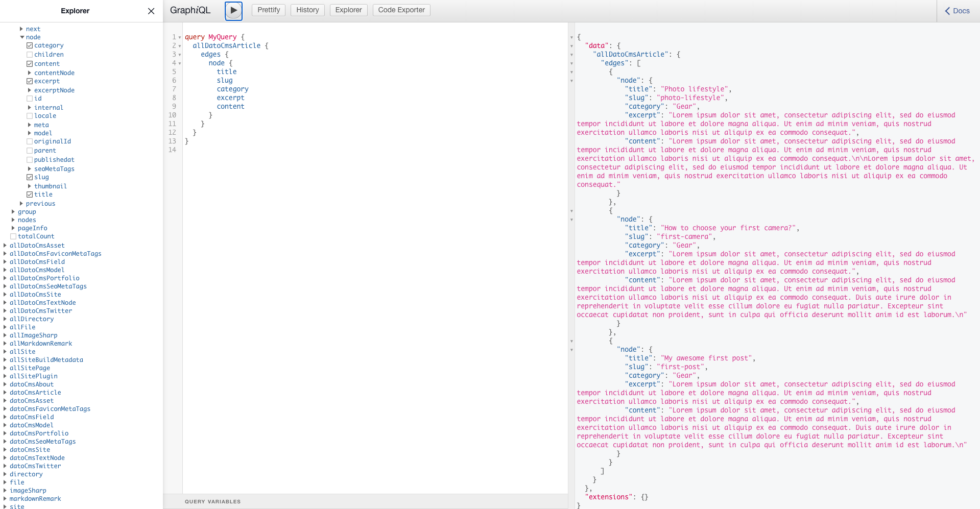Open query History
This screenshot has height=509, width=980.
tap(307, 10)
